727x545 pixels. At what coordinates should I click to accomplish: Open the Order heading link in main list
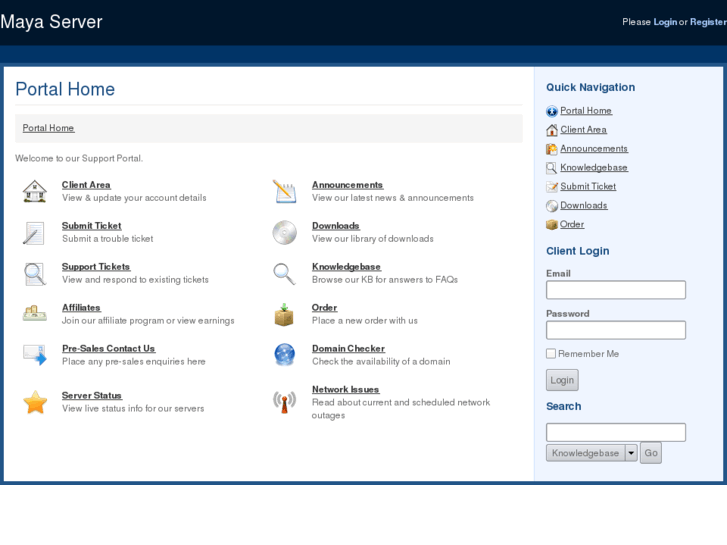[x=325, y=308]
